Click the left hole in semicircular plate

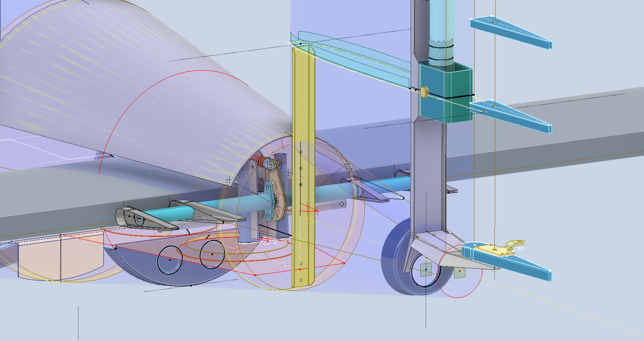point(169,260)
